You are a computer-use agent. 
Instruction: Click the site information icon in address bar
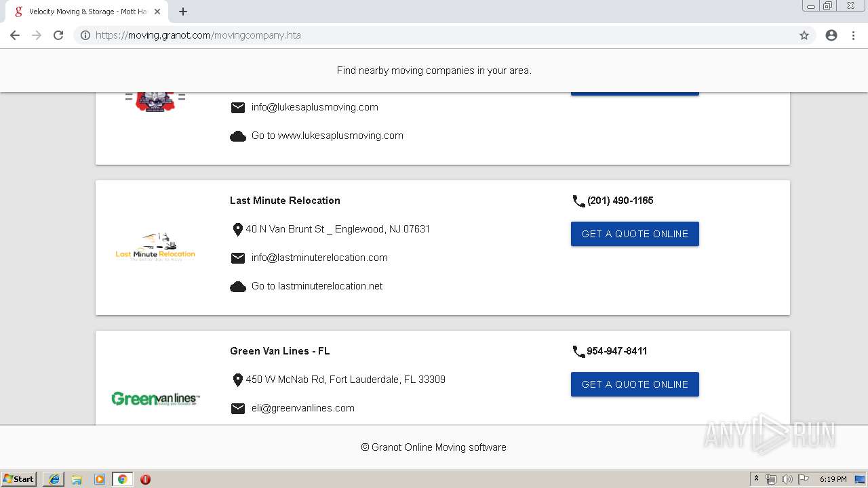[85, 35]
